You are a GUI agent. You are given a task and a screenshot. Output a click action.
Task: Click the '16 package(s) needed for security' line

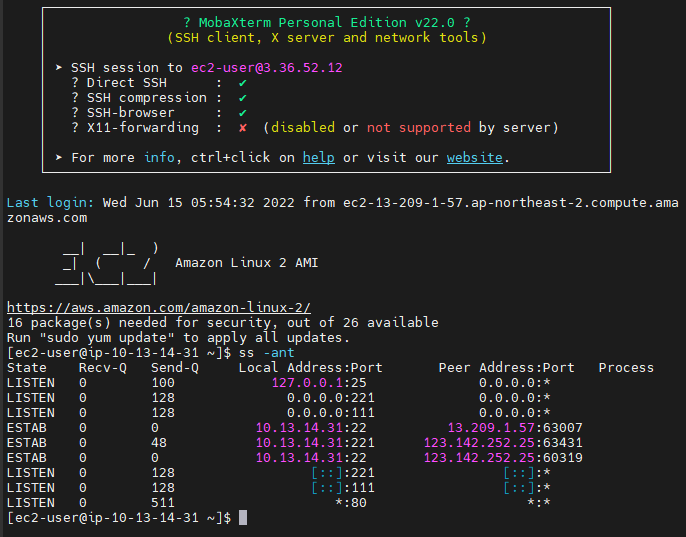(x=223, y=323)
